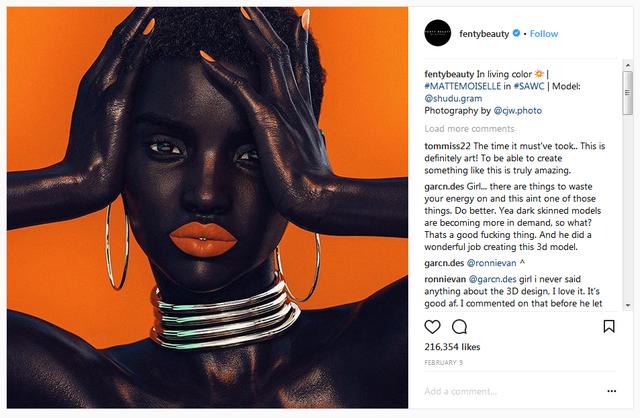
Task: Visit the @shudu.gram profile
Action: pyautogui.click(x=453, y=98)
